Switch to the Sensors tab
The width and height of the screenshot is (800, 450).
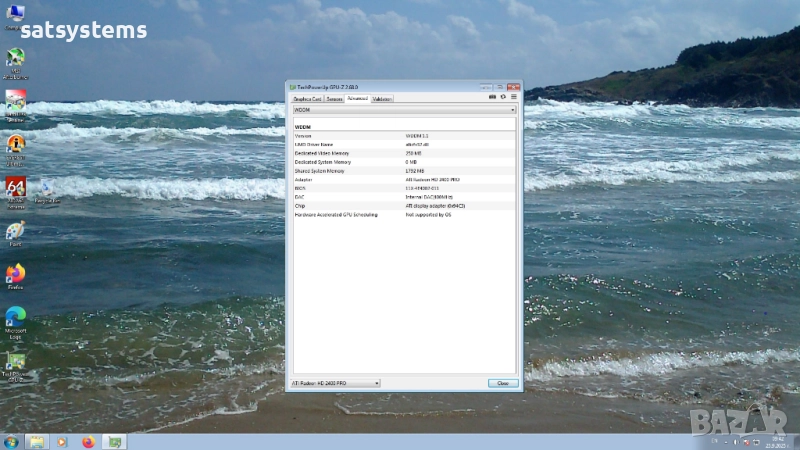coord(334,99)
